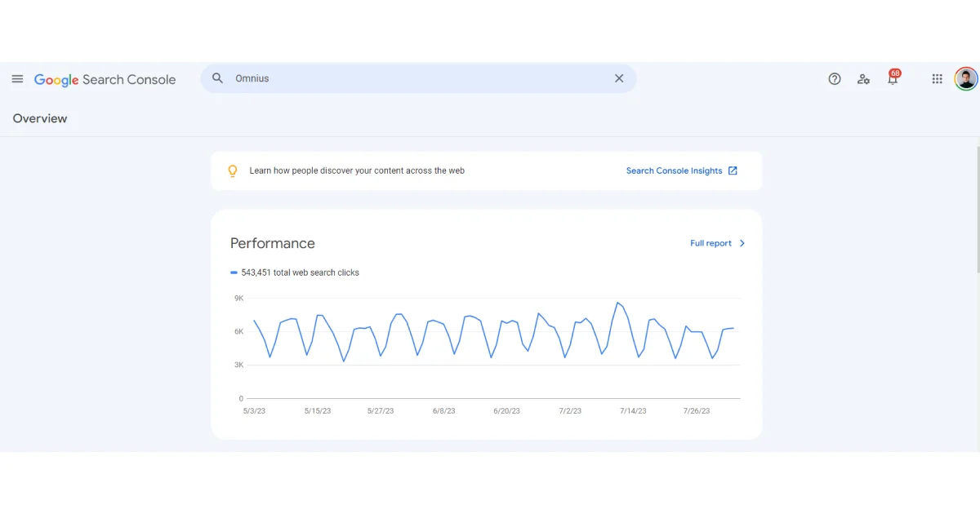The image size is (980, 514).
Task: Click the 7/14/23 date label
Action: [x=632, y=411]
